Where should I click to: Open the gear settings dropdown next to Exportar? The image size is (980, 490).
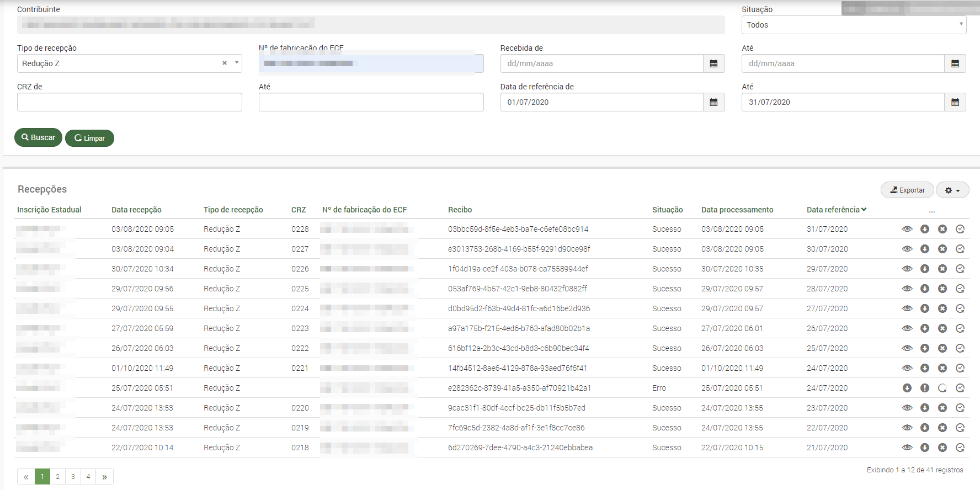[952, 190]
